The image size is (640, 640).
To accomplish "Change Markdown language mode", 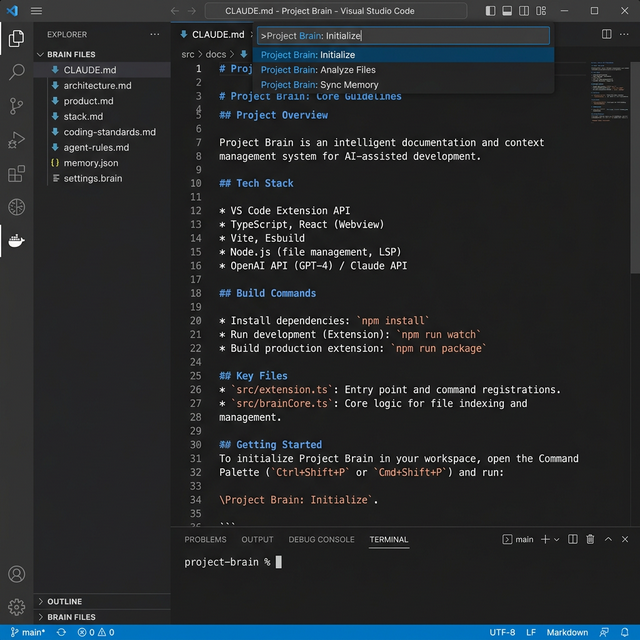I will (567, 632).
